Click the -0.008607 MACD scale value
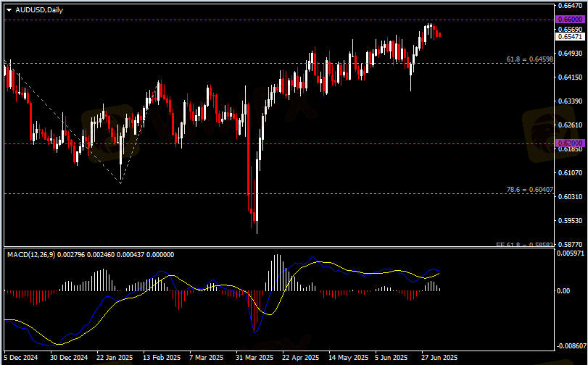Viewport: 588px width, 365px height. (x=569, y=346)
